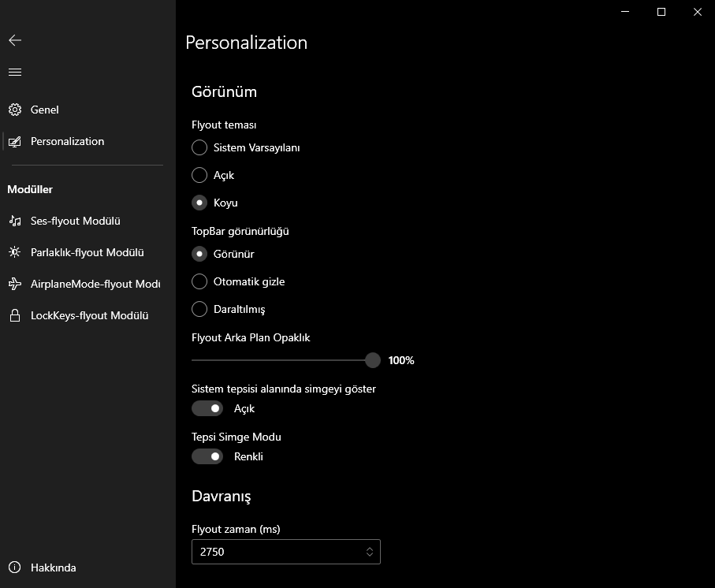
Task: Open the LockKeys-flyout Modülü page
Action: (89, 316)
